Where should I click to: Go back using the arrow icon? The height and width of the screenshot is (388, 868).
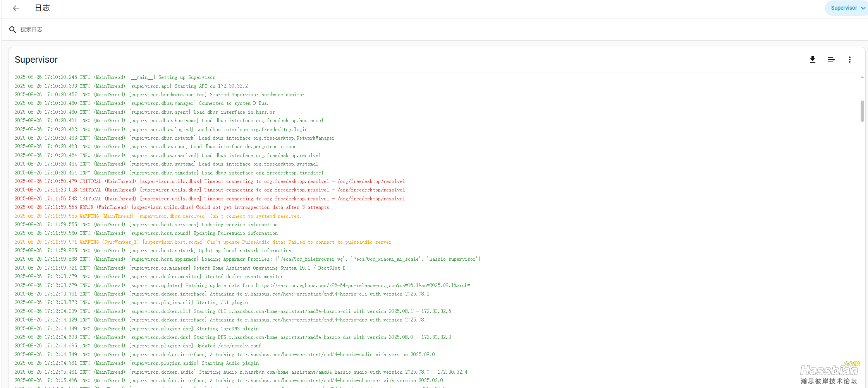(x=16, y=8)
